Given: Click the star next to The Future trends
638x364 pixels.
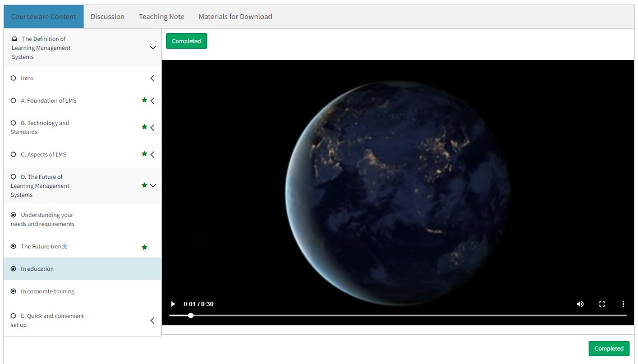Looking at the screenshot, I should click(x=144, y=247).
